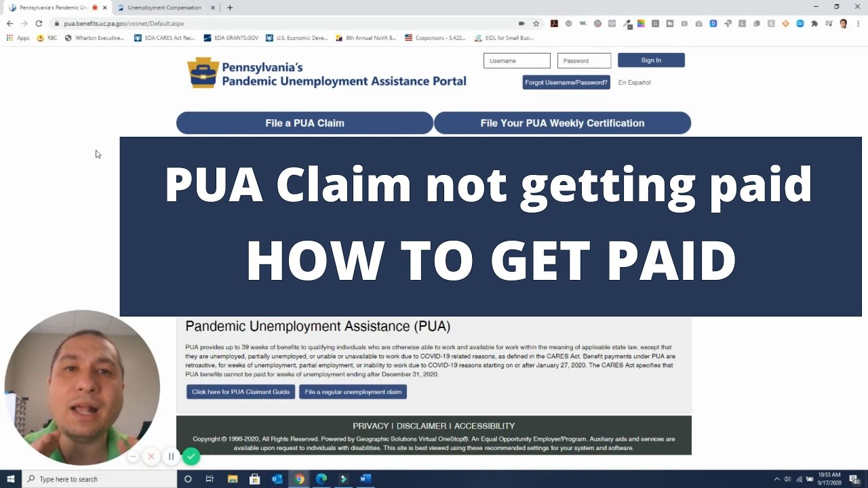Open the ACCESSIBILITY footer link

[x=484, y=426]
